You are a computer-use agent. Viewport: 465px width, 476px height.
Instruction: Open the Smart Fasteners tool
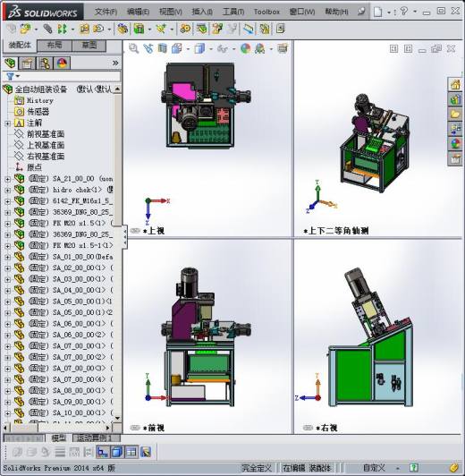[84, 30]
